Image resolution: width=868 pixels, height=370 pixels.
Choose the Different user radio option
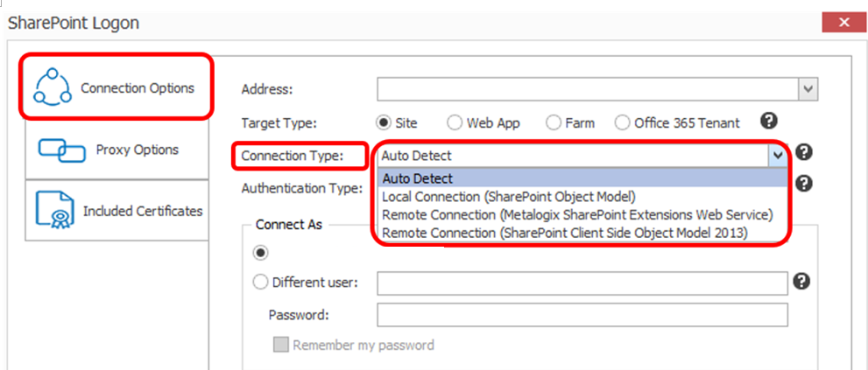coord(260,283)
